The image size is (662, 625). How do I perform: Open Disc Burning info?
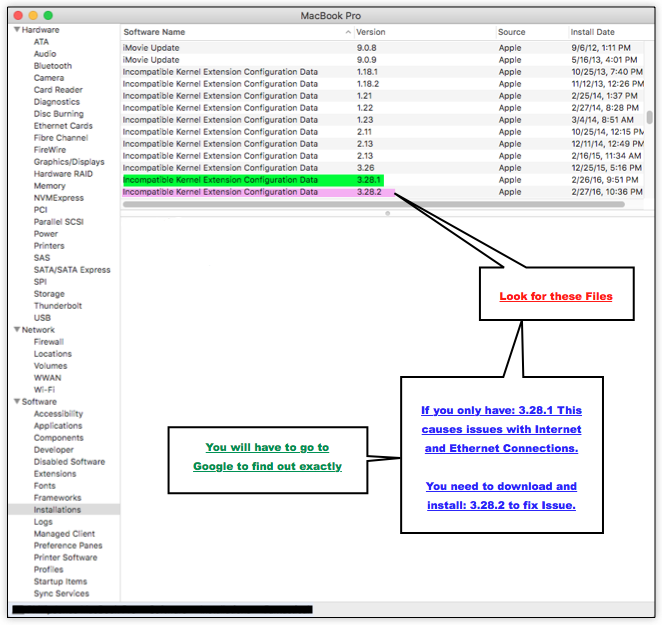[x=59, y=114]
